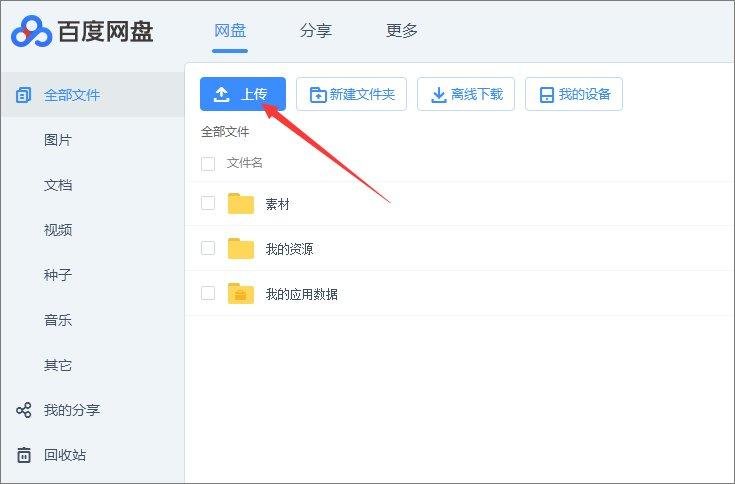Open the 我的应用数据 folder icon
The width and height of the screenshot is (735, 484).
pyautogui.click(x=241, y=294)
